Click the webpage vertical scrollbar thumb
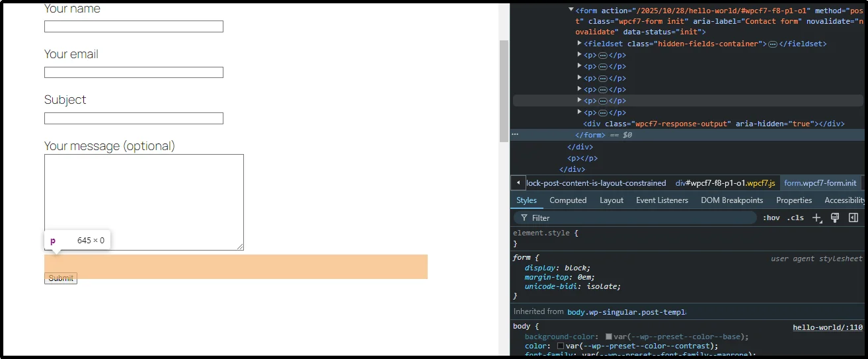The height and width of the screenshot is (359, 868). tap(504, 91)
